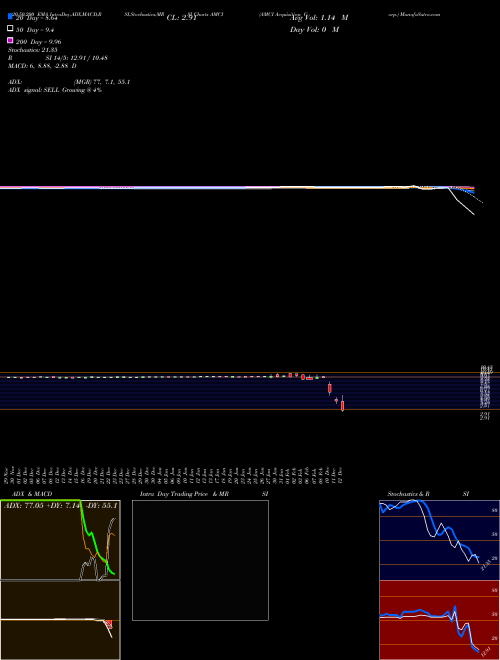Click the ADX (MGR) values line
The image size is (500, 660).
(102, 82)
